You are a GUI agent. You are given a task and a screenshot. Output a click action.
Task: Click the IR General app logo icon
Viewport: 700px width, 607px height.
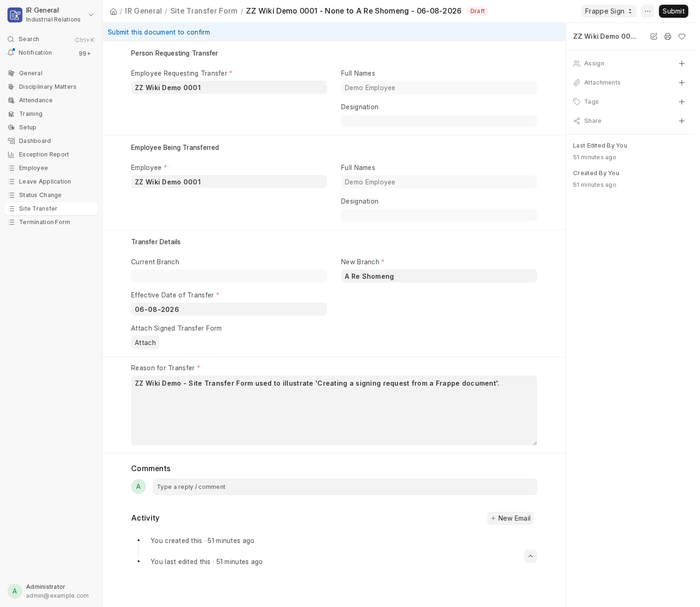tap(15, 15)
